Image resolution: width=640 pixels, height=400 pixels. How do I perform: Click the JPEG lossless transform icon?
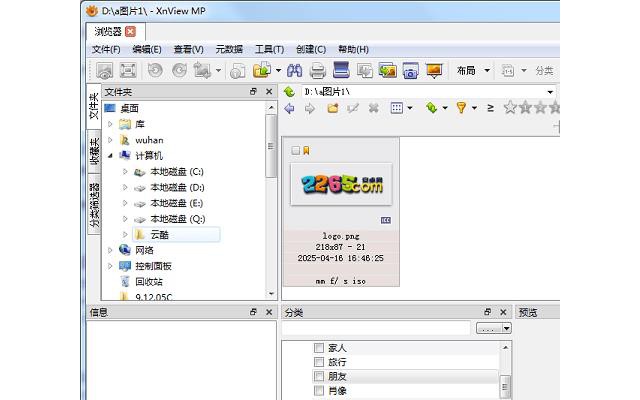[x=202, y=71]
